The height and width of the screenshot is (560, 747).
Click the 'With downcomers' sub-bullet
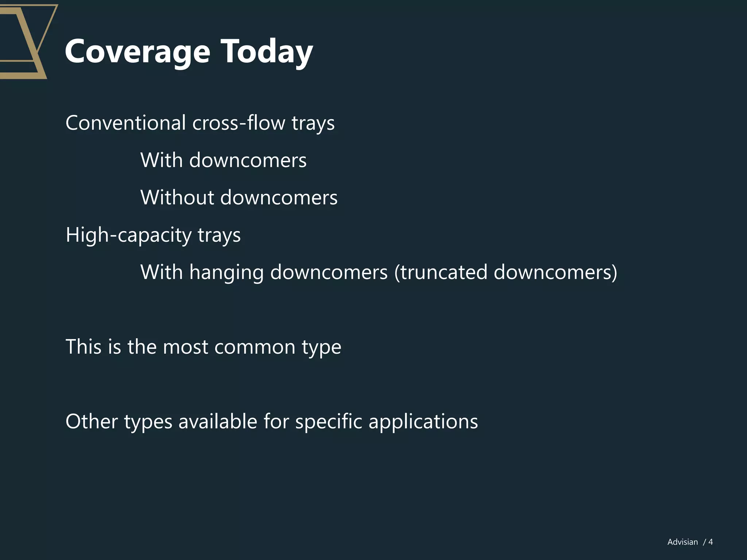tap(223, 160)
